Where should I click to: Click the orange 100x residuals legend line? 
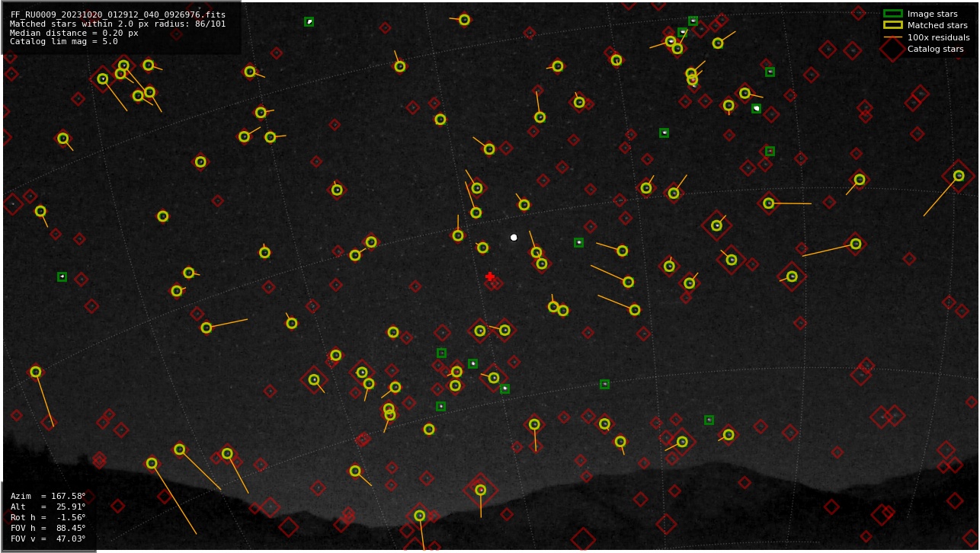[x=892, y=37]
